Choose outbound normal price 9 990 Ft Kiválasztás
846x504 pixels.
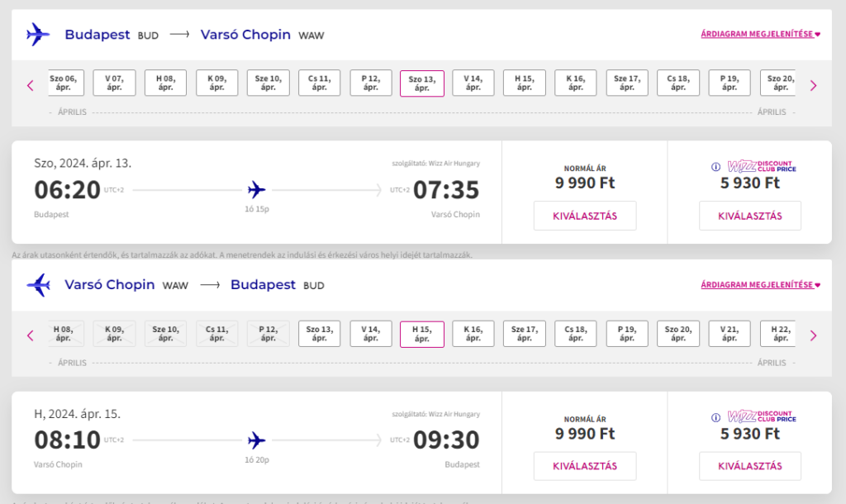(585, 216)
